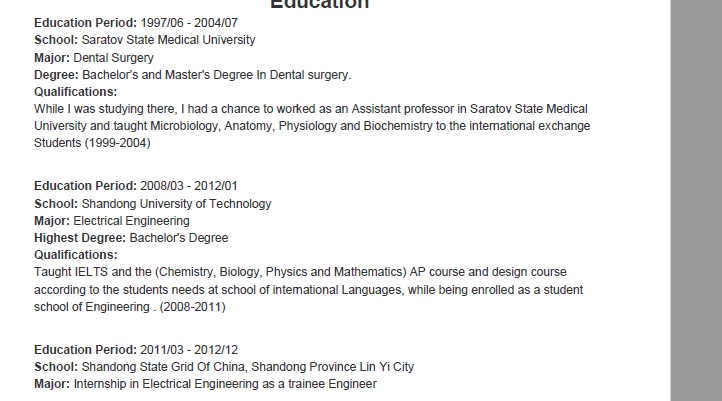Click the Qualifications label under Dental surgery degree

click(76, 92)
